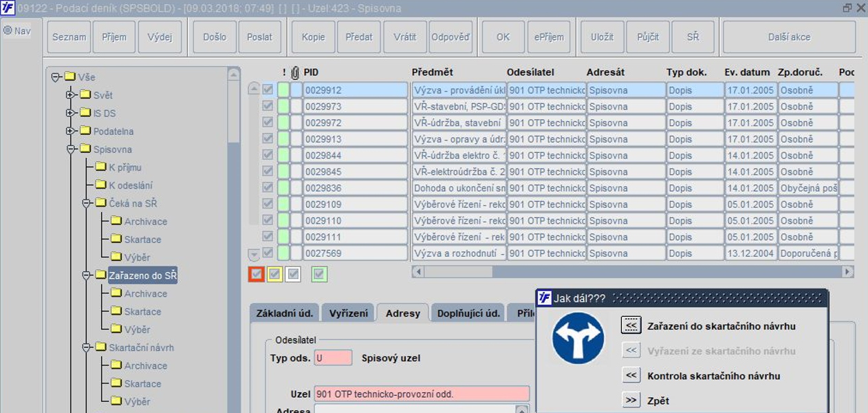Toggle the checkbox for row 0029844
Screen dimensions: 868x413
[x=268, y=156]
